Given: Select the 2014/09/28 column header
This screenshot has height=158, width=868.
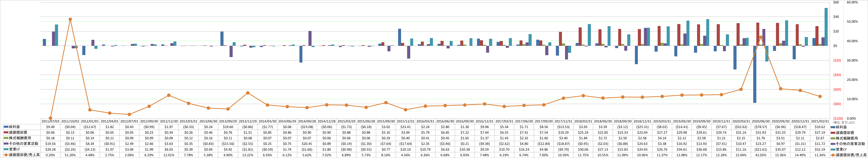Looking at the screenshot, I should coord(307,121).
